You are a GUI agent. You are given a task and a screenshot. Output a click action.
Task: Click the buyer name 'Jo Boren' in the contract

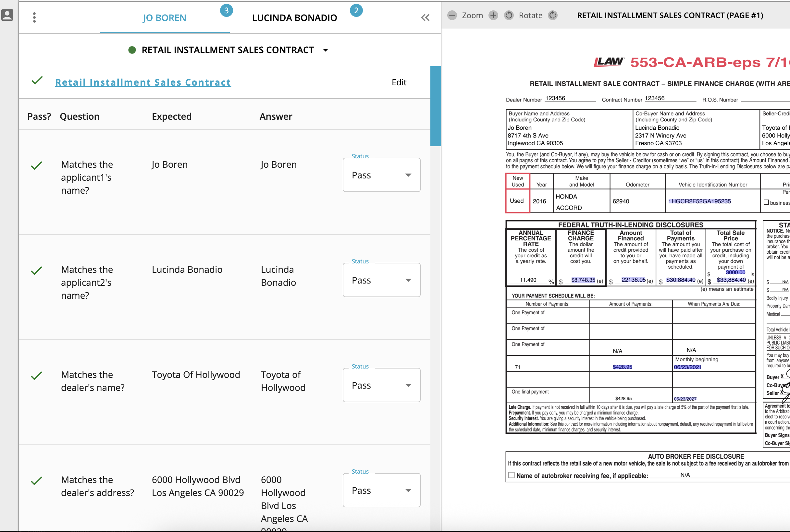[x=519, y=127]
